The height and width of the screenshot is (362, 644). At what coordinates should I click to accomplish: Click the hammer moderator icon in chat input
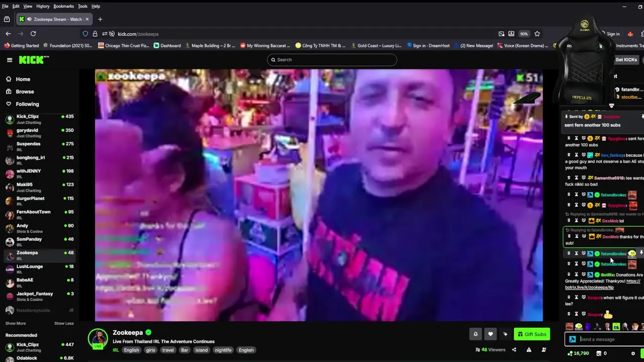(572, 339)
